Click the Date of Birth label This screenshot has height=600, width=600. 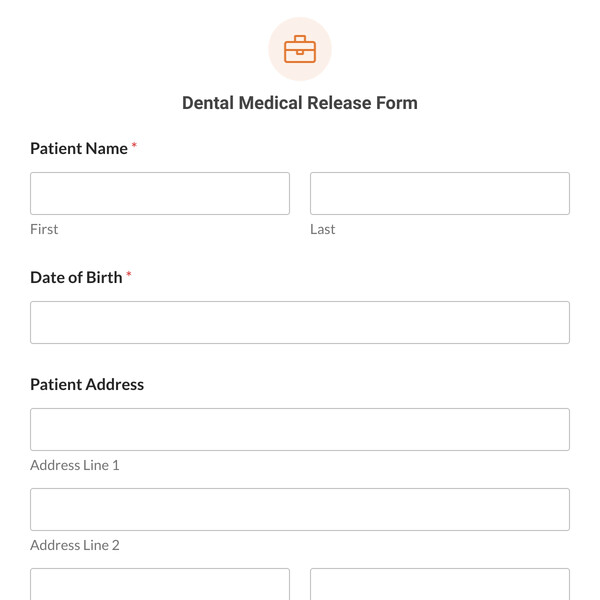tap(76, 277)
